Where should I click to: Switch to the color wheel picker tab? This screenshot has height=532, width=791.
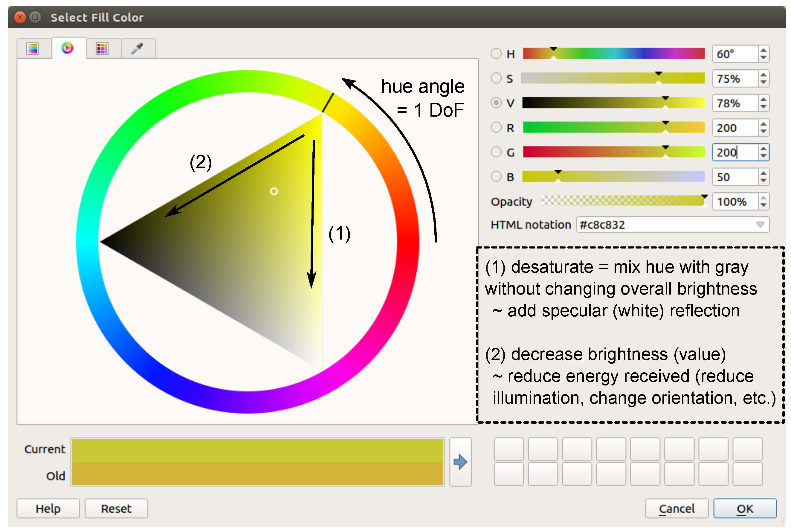point(68,48)
